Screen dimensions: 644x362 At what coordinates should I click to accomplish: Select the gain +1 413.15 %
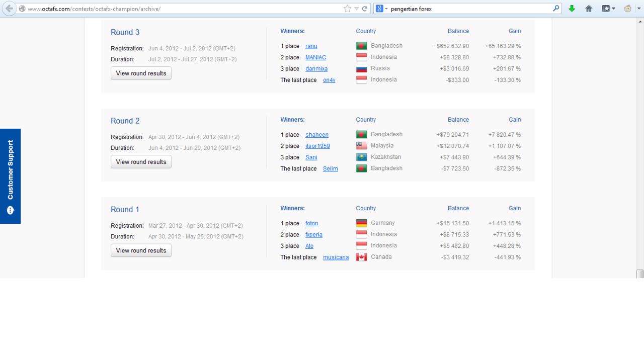pyautogui.click(x=504, y=223)
